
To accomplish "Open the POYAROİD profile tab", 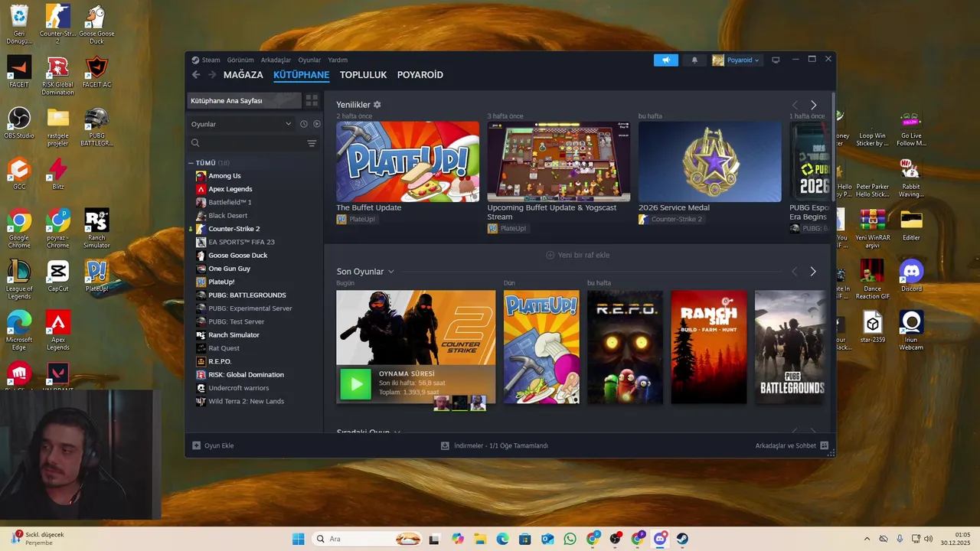I will coord(420,75).
